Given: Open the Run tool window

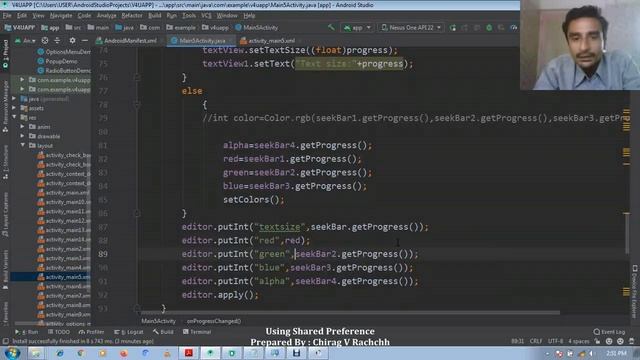Looking at the screenshot, I should click(27, 332).
